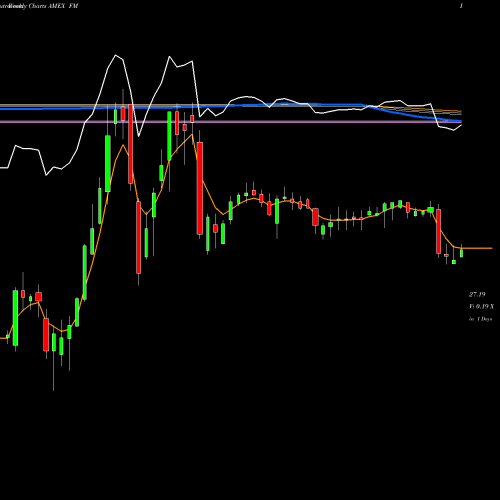The width and height of the screenshot is (500, 500).
Task: Click the last green candlestick on the right
Action: 462,253
